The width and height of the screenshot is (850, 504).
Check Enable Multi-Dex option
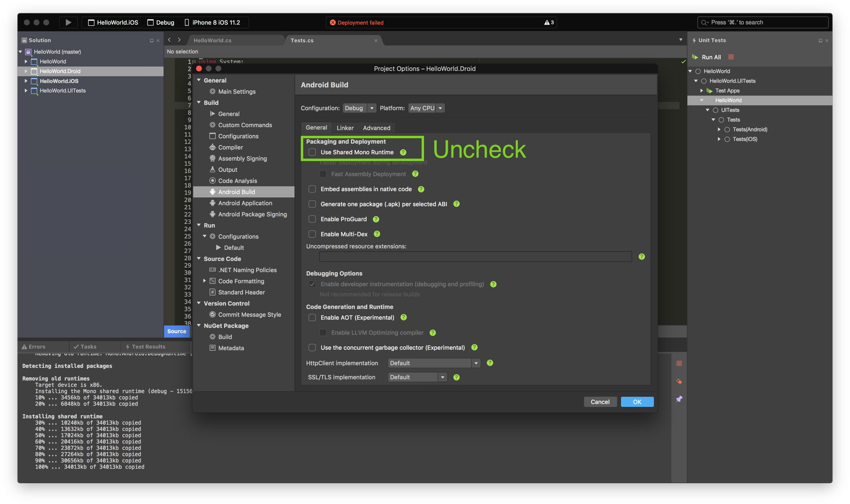point(312,234)
